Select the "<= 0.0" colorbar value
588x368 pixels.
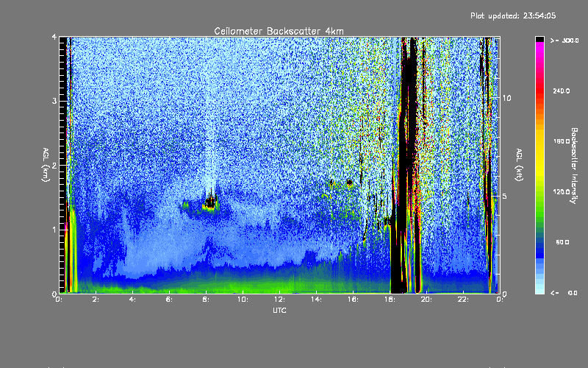click(564, 293)
